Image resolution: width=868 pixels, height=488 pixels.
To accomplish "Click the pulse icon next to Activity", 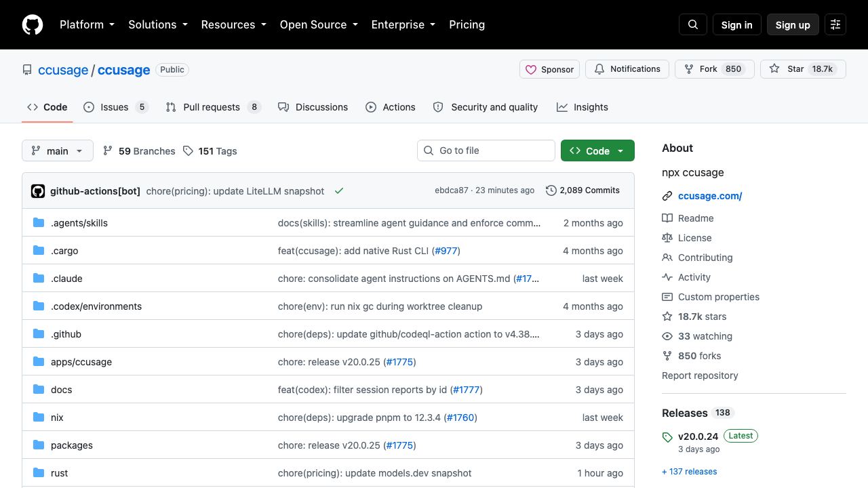I will [667, 277].
